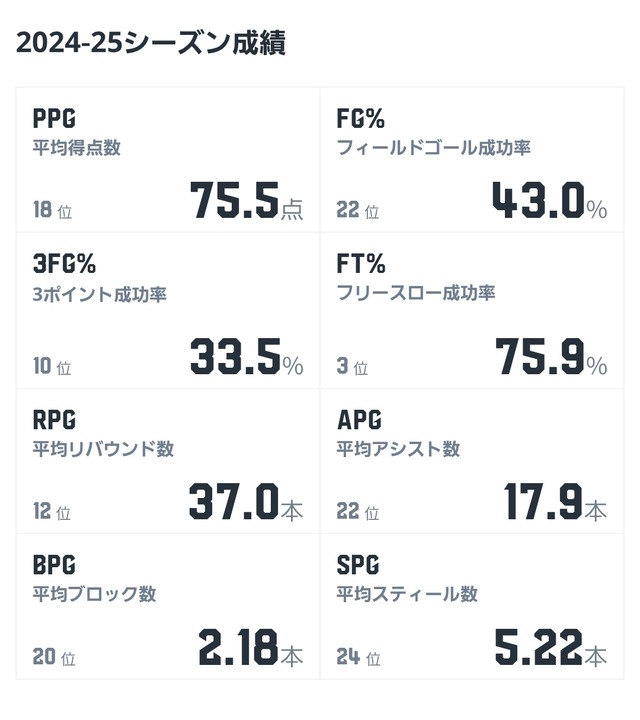Click the 3位 rank for FT%
This screenshot has height=720, width=640.
pos(352,366)
